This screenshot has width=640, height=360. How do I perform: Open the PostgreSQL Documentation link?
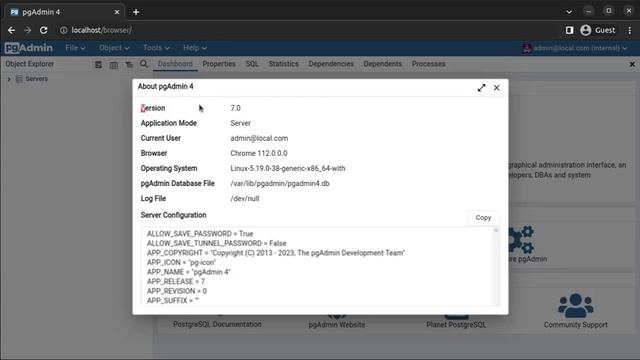pyautogui.click(x=217, y=324)
